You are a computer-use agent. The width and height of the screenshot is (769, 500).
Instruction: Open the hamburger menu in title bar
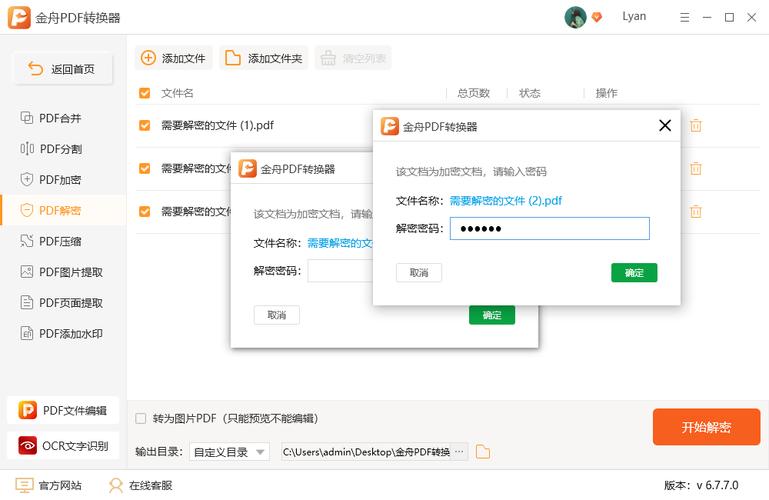coord(685,18)
